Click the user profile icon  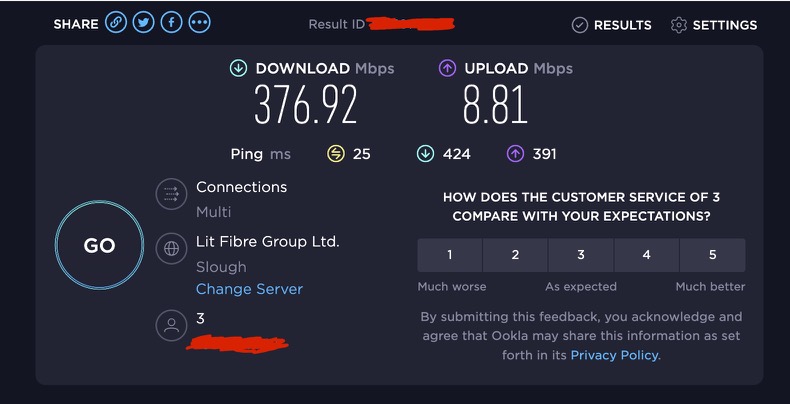[172, 325]
